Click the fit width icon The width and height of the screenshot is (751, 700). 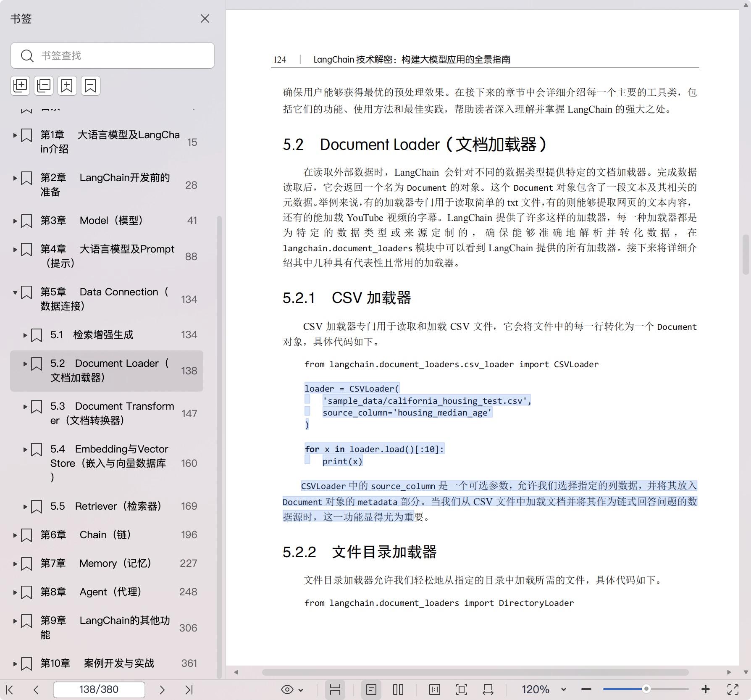488,689
